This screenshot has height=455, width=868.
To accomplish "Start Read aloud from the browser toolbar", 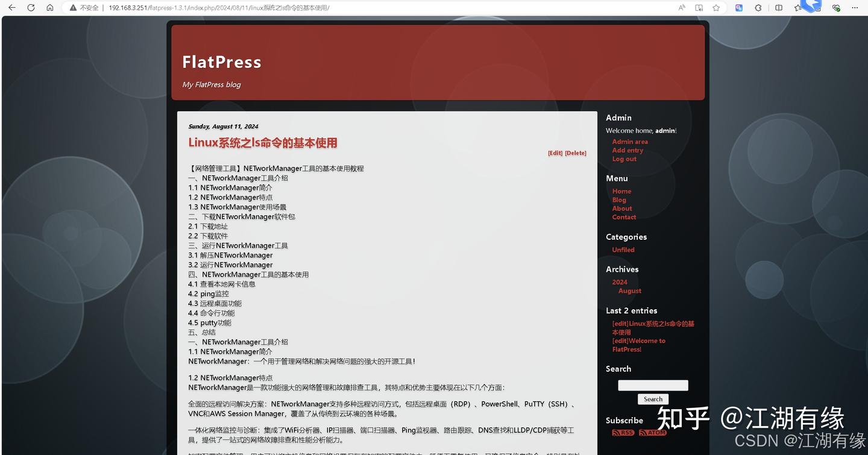I will pos(682,8).
